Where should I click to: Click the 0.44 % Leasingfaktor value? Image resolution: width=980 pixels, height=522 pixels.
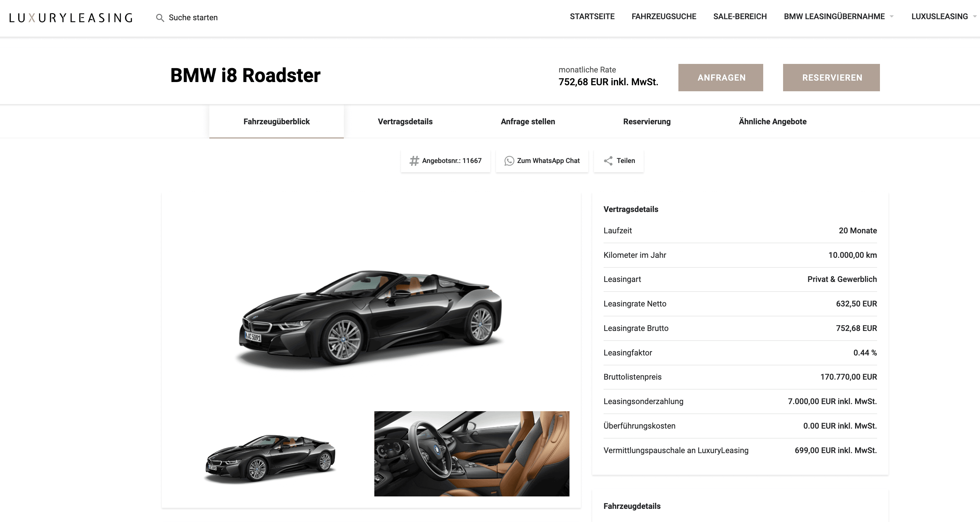tap(865, 353)
